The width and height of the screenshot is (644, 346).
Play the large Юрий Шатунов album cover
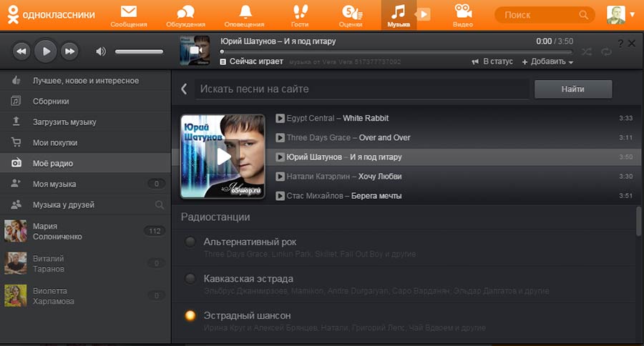(223, 157)
